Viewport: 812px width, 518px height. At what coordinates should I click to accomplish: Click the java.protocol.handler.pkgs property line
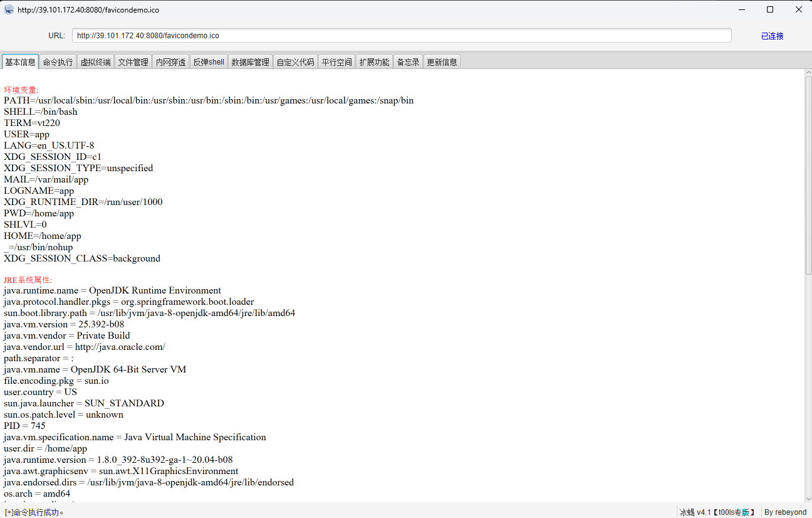coord(128,302)
